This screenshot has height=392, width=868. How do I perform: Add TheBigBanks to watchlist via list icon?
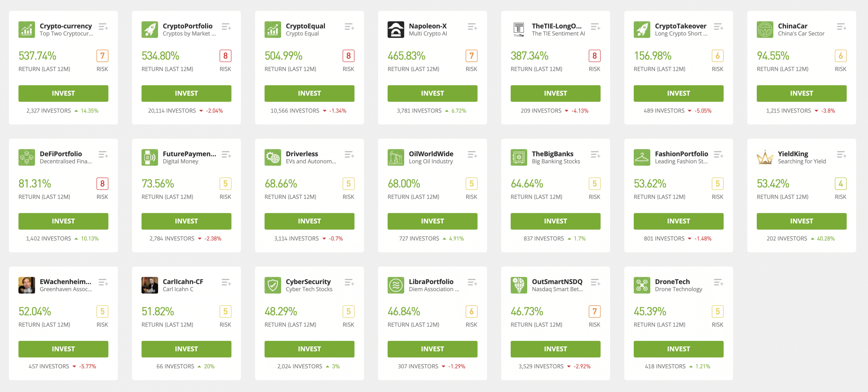[595, 155]
